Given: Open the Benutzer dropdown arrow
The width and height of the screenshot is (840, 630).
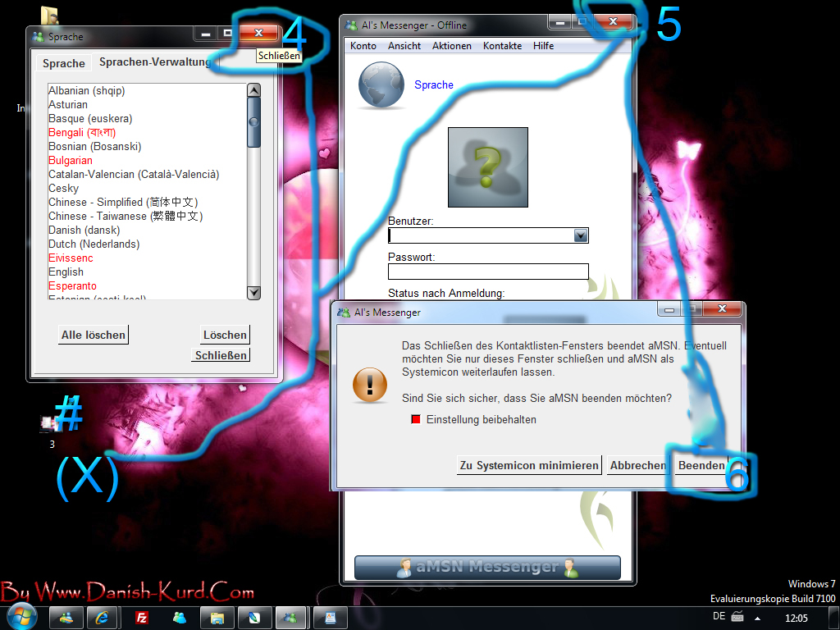Looking at the screenshot, I should coord(581,235).
